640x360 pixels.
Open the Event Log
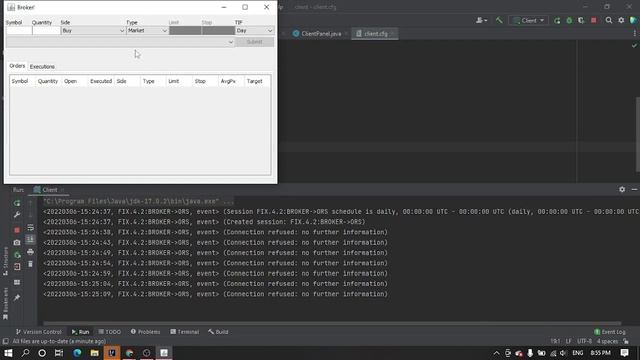609,332
